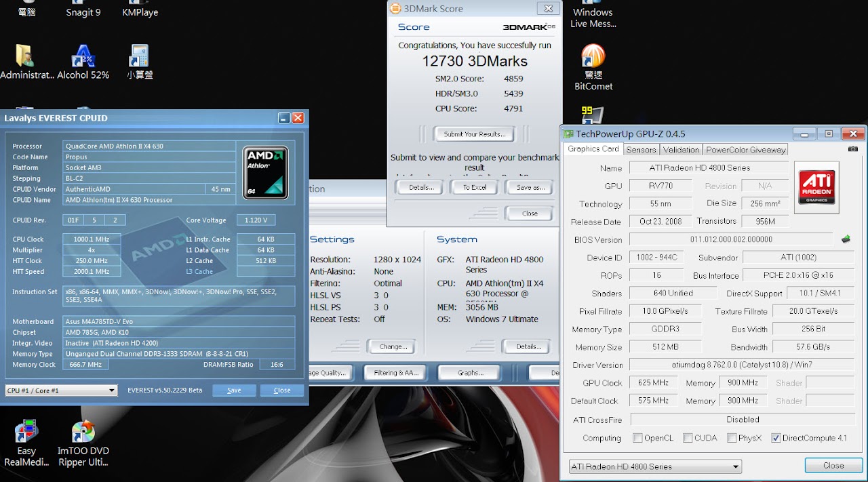Toggle the PhysX checkbox in GPU-Z
The image size is (868, 482).
(x=732, y=438)
